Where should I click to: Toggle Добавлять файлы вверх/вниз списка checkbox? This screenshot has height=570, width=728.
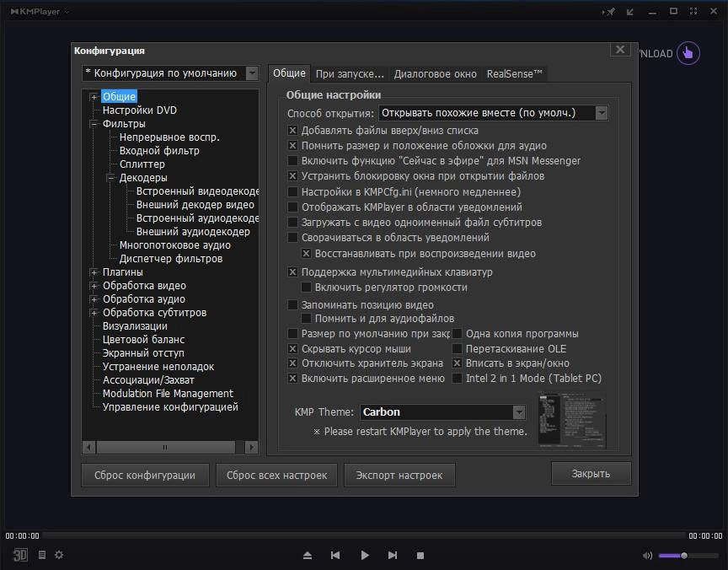[x=292, y=131]
